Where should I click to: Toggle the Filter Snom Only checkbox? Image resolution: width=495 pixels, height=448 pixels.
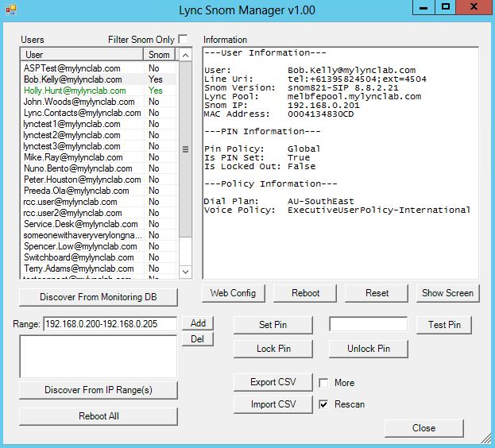point(183,39)
